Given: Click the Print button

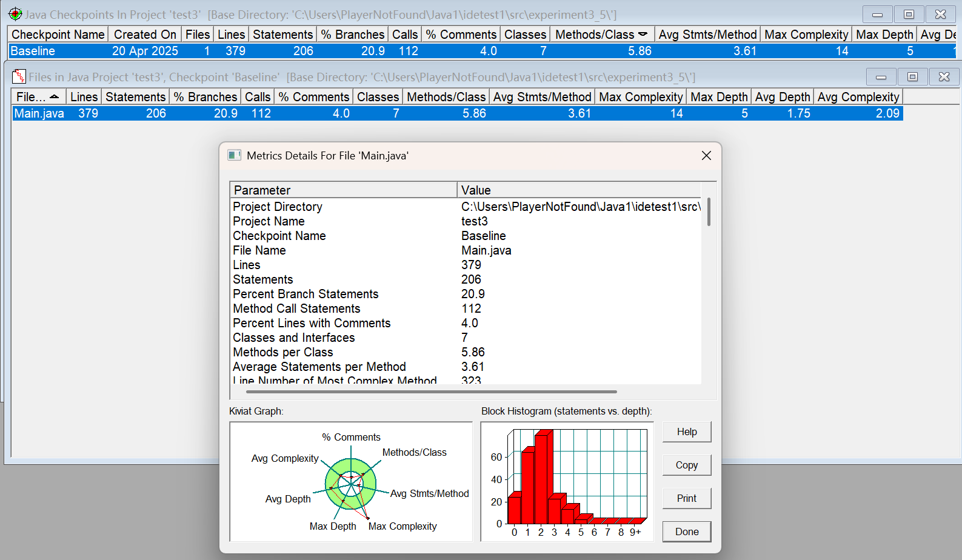Looking at the screenshot, I should click(687, 498).
